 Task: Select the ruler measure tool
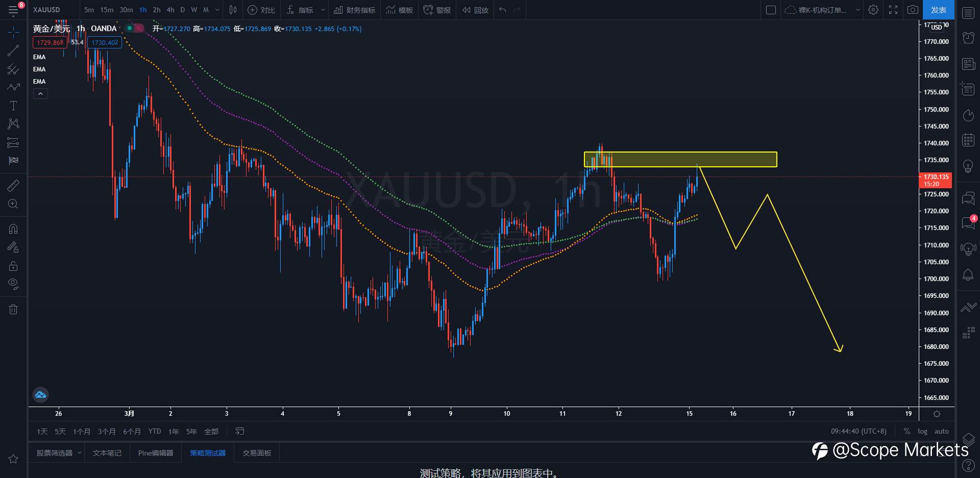coord(13,185)
